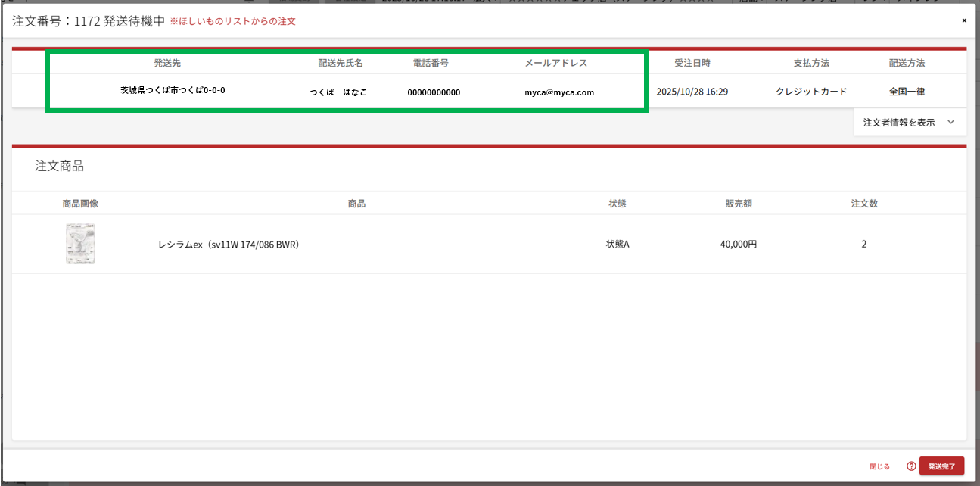Select the product name レシラムex（sv11W 174/086 BWR）
The image size is (980, 486).
(x=229, y=245)
